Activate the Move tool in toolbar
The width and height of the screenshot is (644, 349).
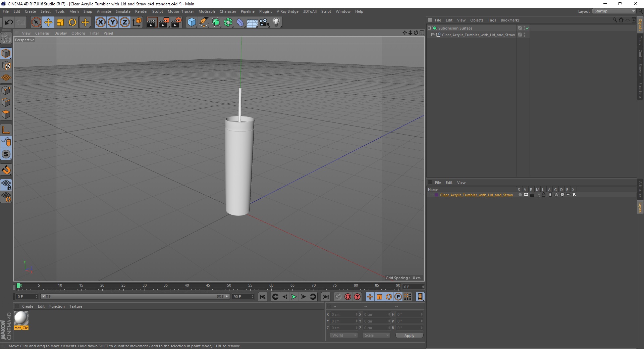click(x=48, y=22)
